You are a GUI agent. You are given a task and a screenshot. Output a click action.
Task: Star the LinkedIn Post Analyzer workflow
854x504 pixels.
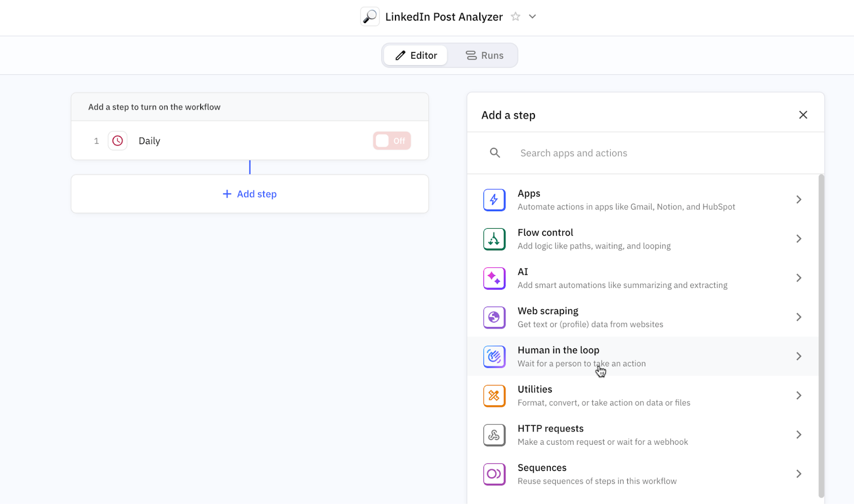(x=516, y=17)
